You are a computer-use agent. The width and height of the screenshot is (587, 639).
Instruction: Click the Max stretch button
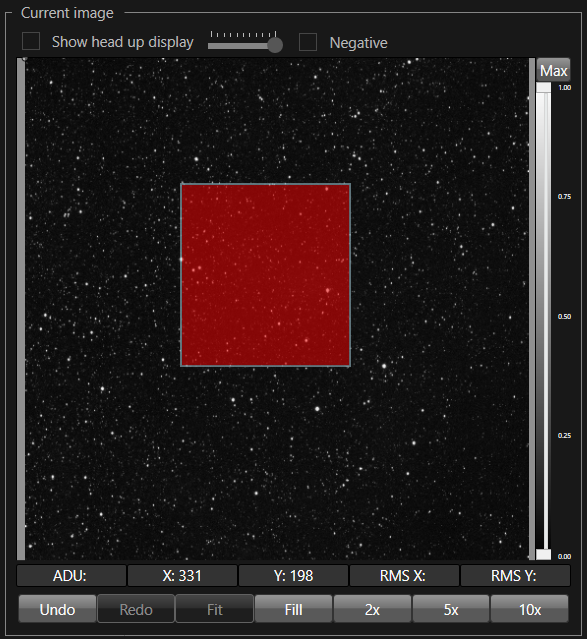553,71
